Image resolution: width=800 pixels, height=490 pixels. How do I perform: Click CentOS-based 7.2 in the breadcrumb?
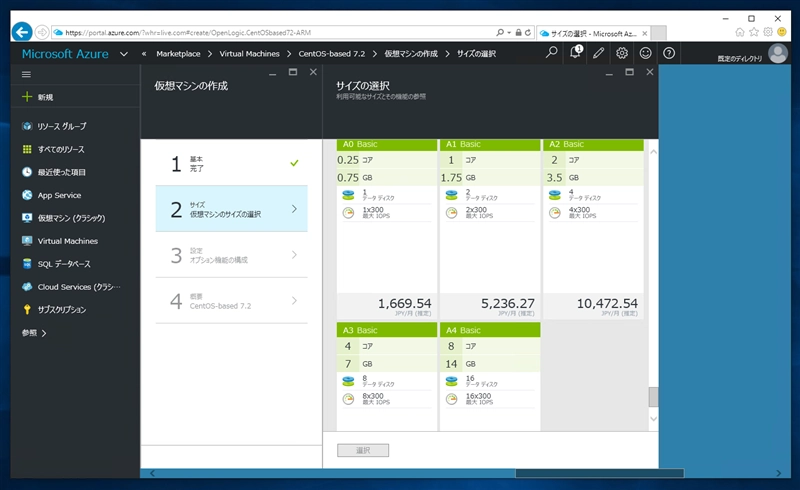click(x=332, y=54)
